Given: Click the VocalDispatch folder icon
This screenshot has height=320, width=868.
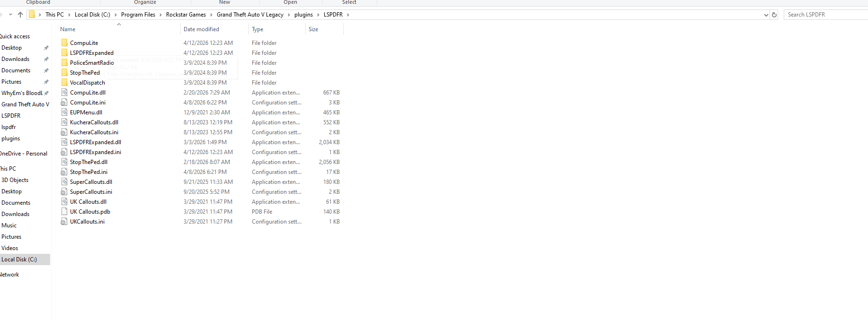Looking at the screenshot, I should click(64, 83).
